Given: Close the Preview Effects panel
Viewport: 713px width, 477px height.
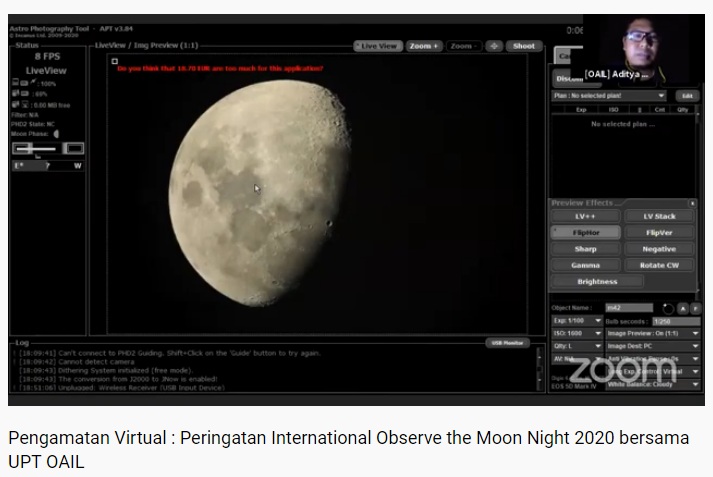Looking at the screenshot, I should pos(692,203).
